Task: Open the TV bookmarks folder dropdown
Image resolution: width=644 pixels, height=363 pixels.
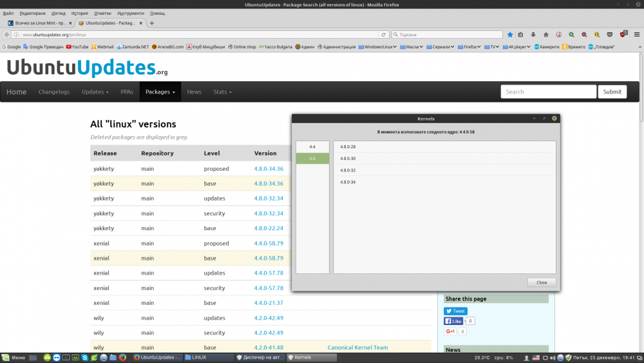Action: (x=491, y=47)
